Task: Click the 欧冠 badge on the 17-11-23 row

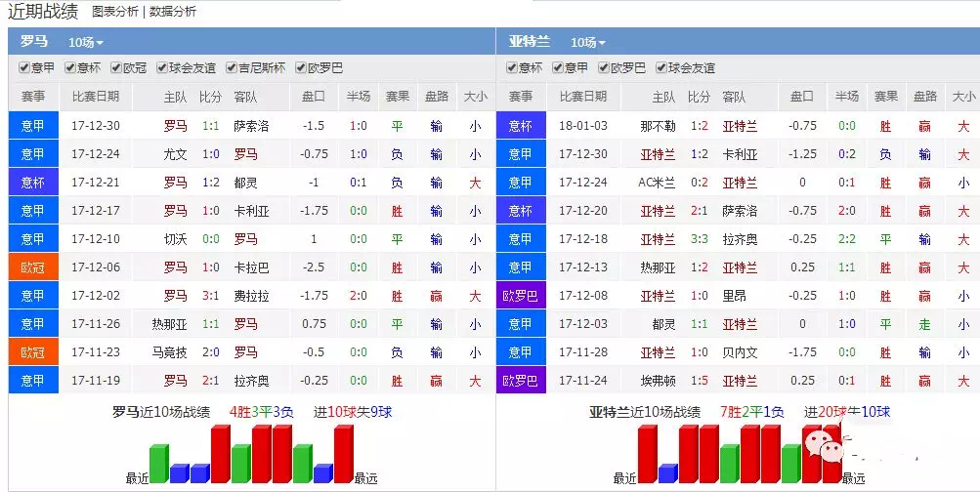Action: [x=33, y=351]
